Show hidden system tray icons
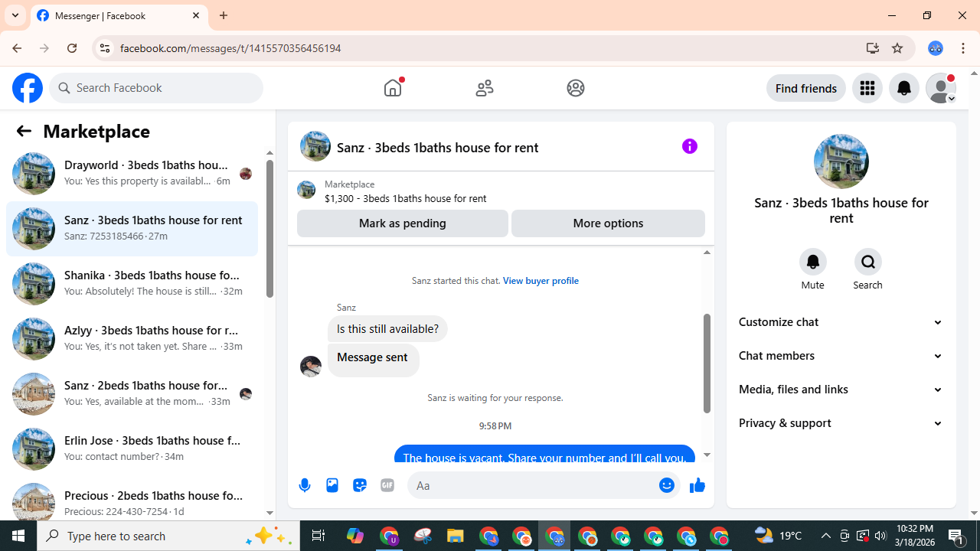 [825, 536]
